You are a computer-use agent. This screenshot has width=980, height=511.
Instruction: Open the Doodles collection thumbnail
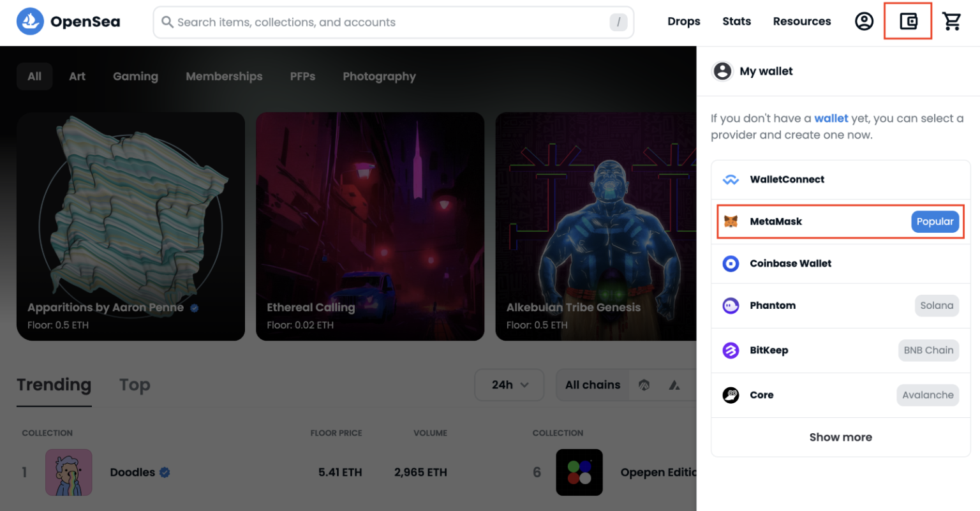[68, 472]
